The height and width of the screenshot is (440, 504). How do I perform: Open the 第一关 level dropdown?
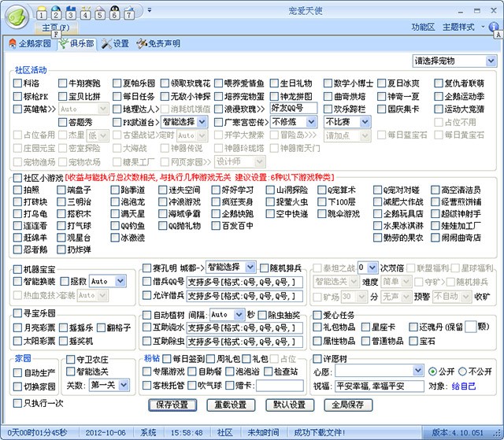point(122,385)
